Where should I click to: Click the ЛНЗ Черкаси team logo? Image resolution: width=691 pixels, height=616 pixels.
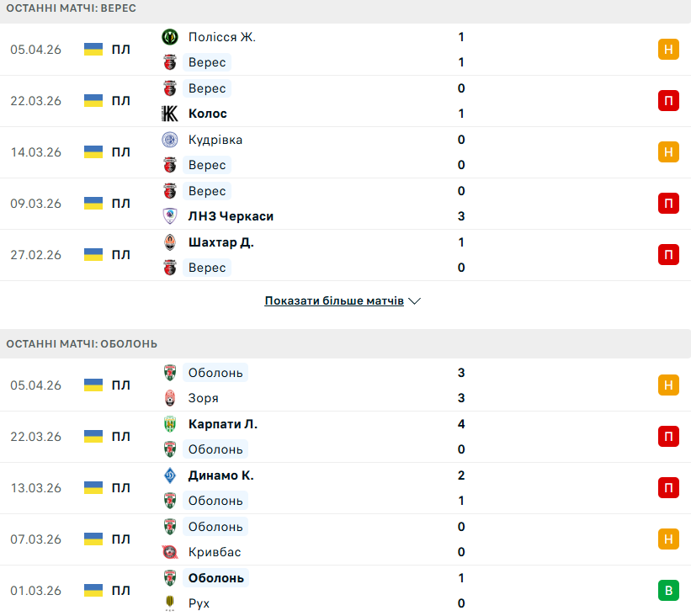coord(170,216)
